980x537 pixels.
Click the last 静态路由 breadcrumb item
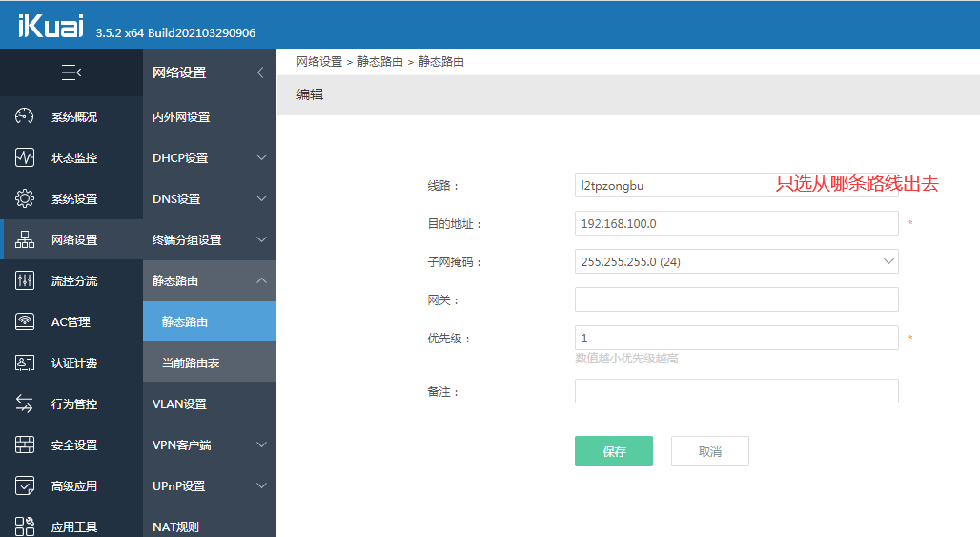[x=441, y=62]
